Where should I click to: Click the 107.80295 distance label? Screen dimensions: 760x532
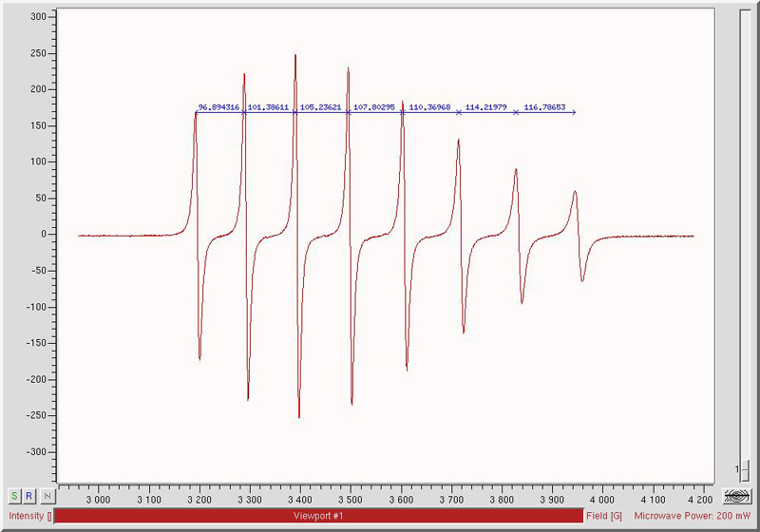(x=373, y=107)
